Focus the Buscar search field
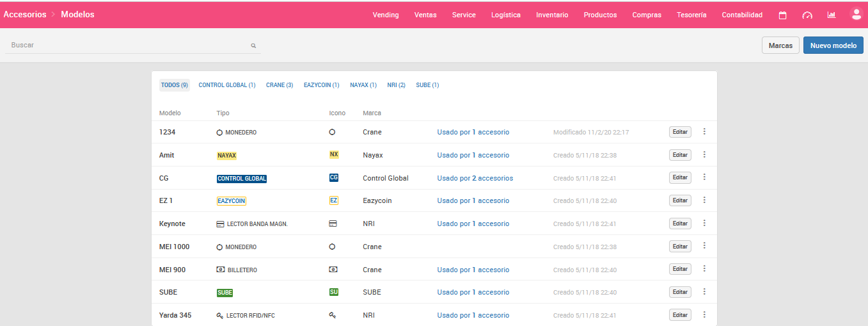Viewport: 868px width, 326px height. coord(133,45)
